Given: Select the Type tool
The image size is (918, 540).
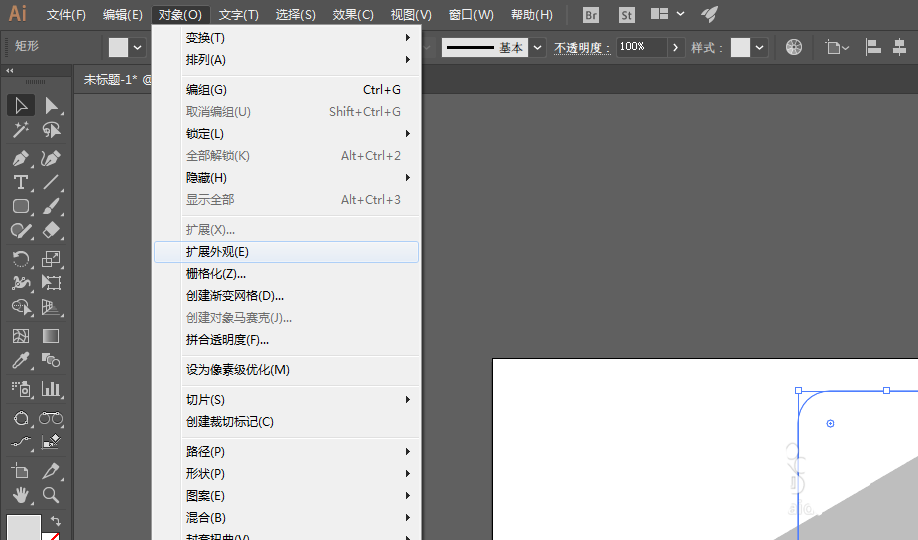Looking at the screenshot, I should [21, 182].
